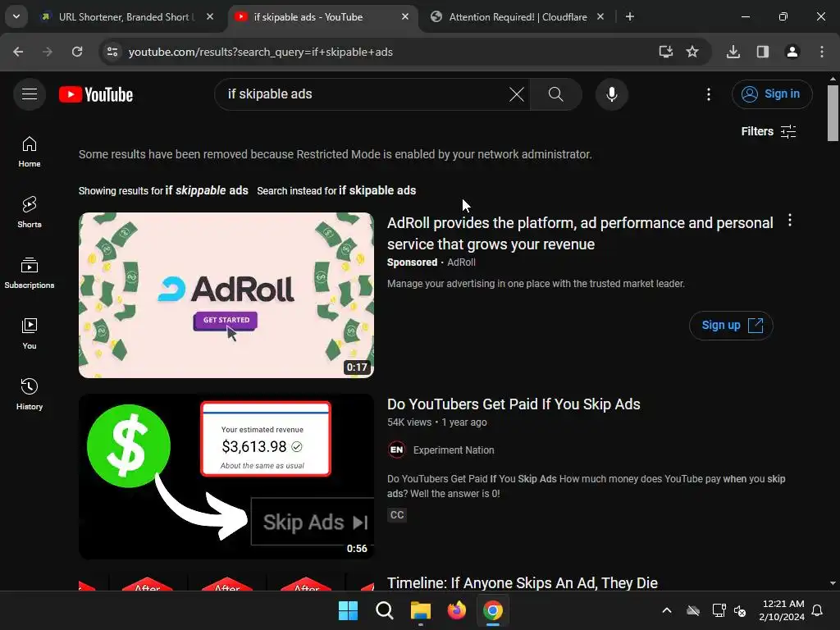Click the AdRoll advertiser name
This screenshot has width=840, height=630.
(x=461, y=262)
